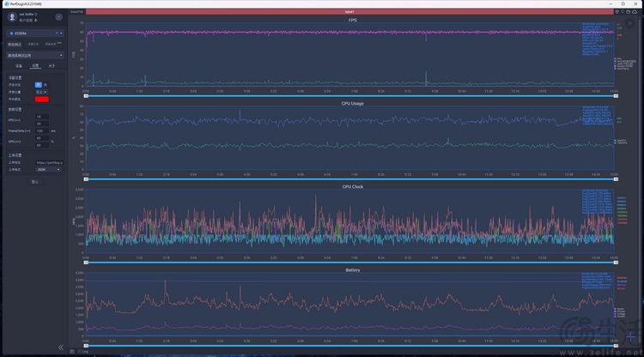This screenshot has width=644, height=357.
Task: Collapse the left sidebar with double chevron
Action: click(61, 348)
